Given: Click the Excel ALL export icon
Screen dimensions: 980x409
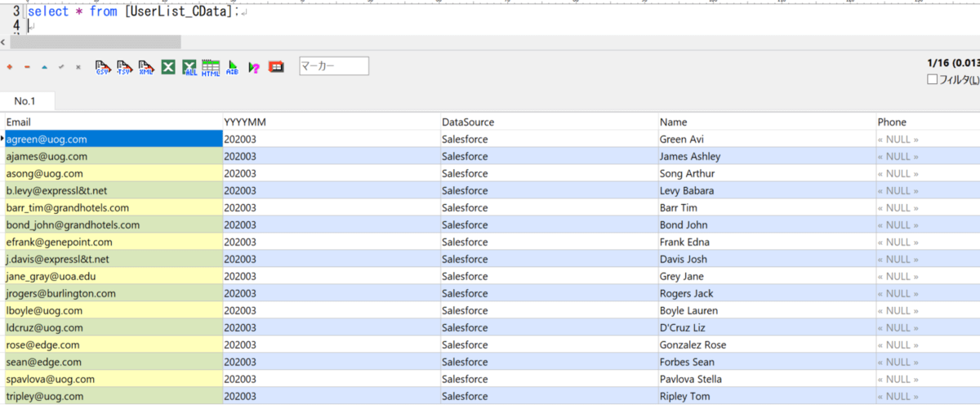Looking at the screenshot, I should coord(189,67).
